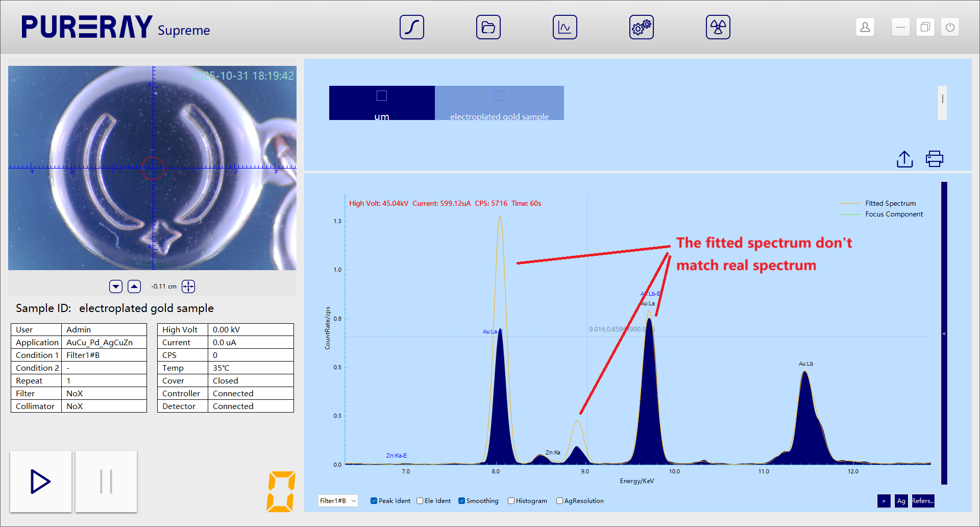Viewport: 980px width, 527px height.
Task: Open the file folder icon
Action: tap(488, 27)
